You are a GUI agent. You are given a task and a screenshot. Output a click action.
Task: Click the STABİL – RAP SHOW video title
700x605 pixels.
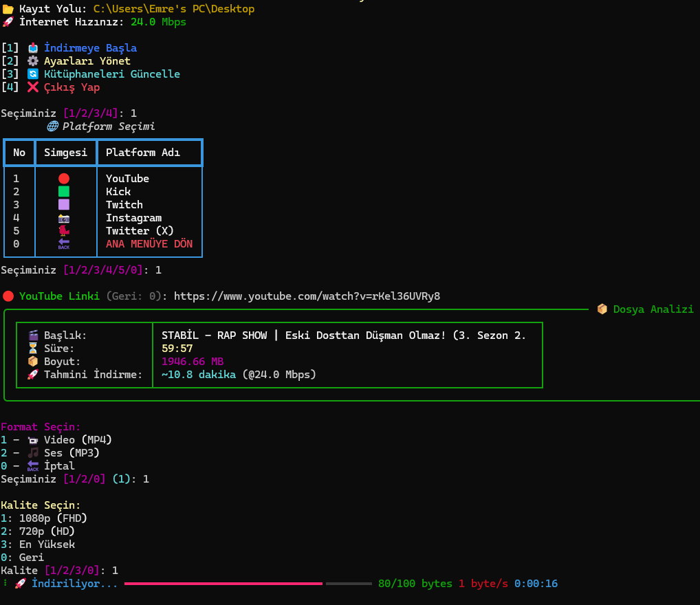click(x=344, y=335)
